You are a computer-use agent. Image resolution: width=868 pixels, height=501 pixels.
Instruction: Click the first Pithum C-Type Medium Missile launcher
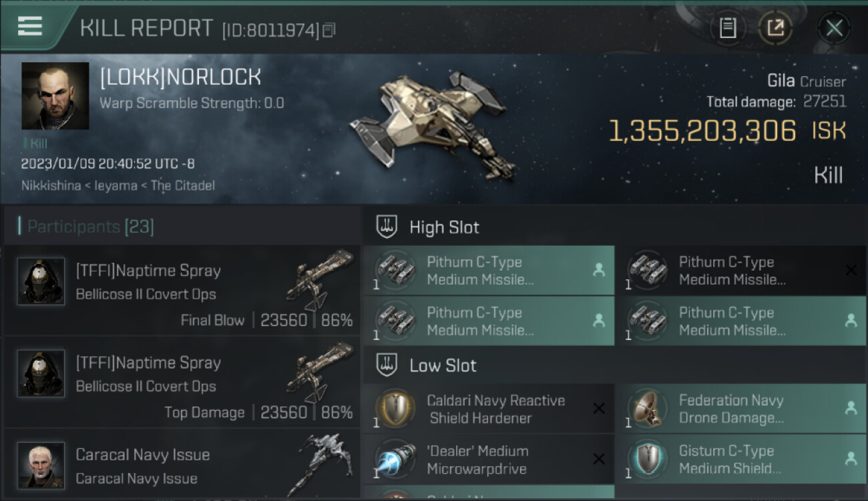(x=489, y=271)
